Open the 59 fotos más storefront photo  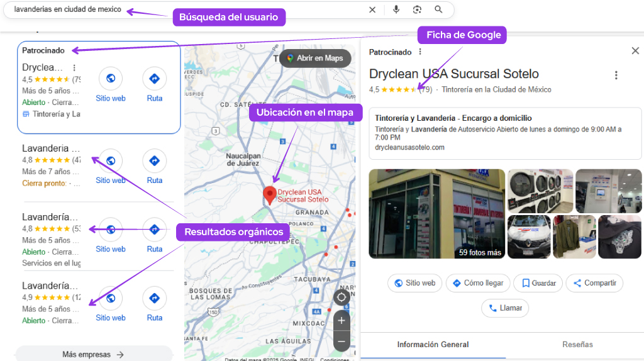point(436,214)
